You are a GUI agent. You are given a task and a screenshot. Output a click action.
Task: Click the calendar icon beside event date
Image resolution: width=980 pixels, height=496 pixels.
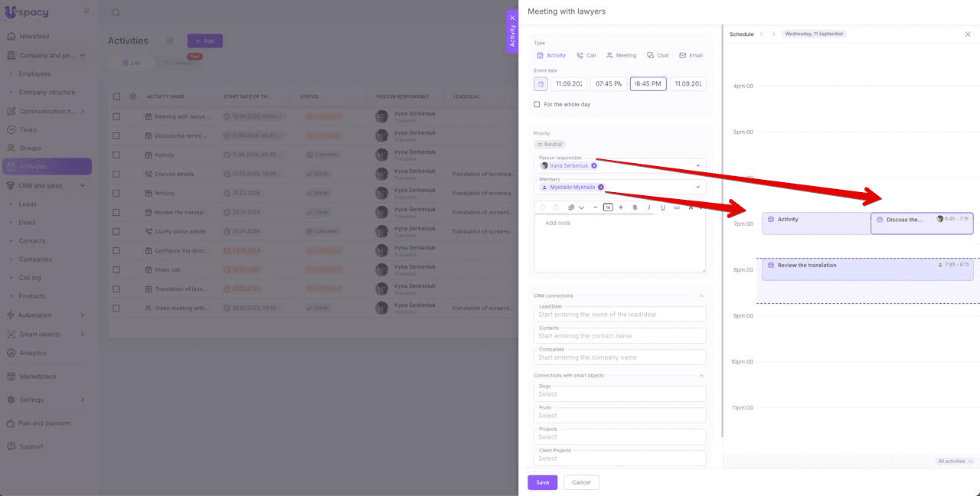[541, 84]
